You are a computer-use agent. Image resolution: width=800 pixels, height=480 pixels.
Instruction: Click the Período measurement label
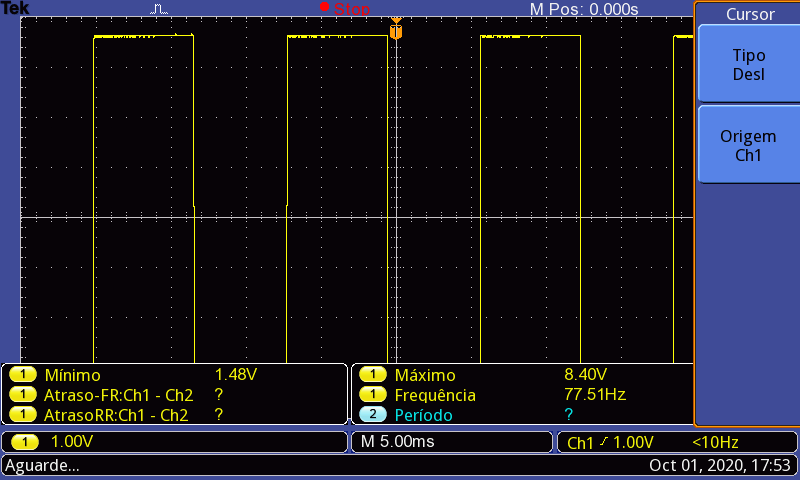point(423,415)
